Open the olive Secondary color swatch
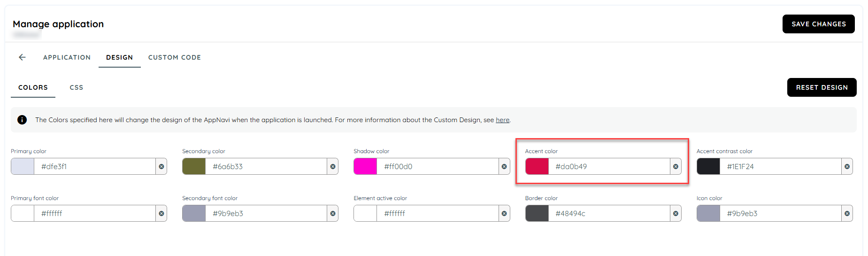 [x=194, y=166]
